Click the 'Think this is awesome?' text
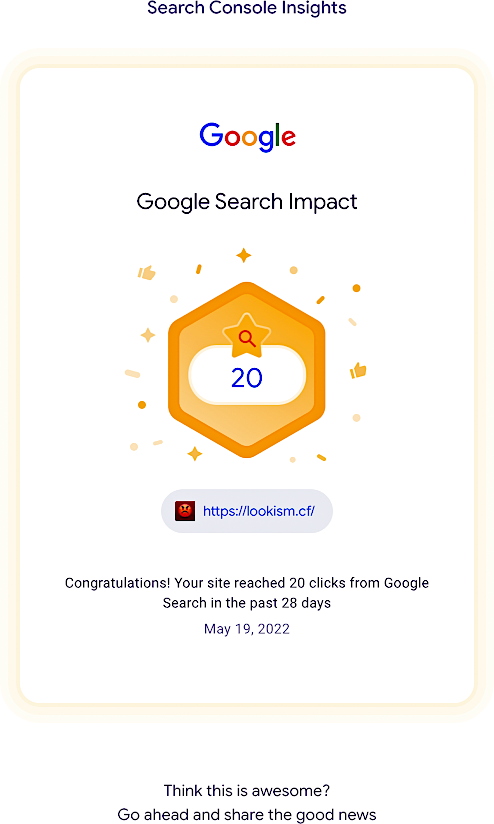The width and height of the screenshot is (494, 824). pyautogui.click(x=246, y=790)
